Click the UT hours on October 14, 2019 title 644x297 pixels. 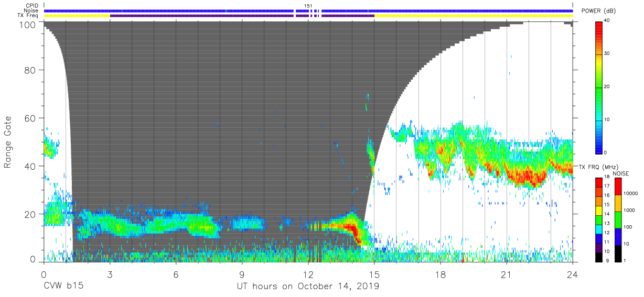coord(308,287)
